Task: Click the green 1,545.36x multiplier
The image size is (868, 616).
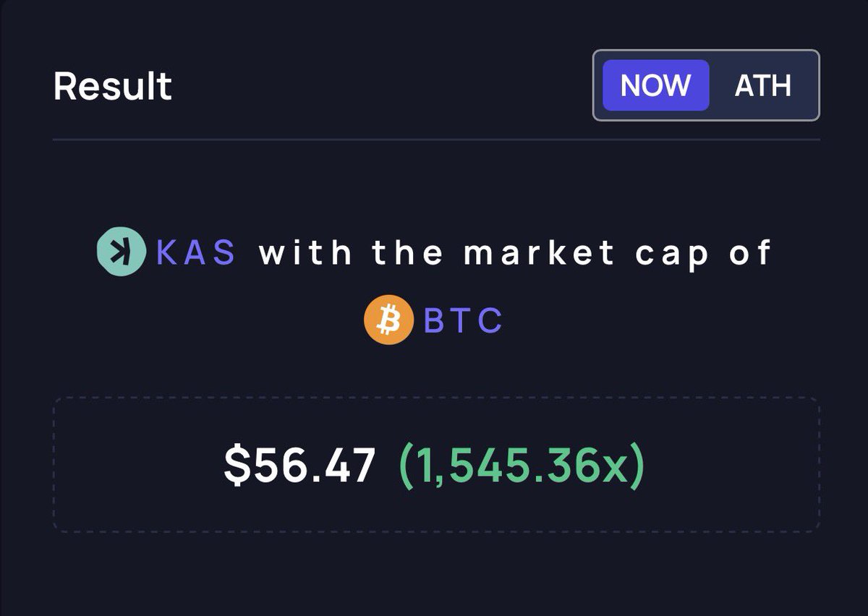Action: pos(521,465)
